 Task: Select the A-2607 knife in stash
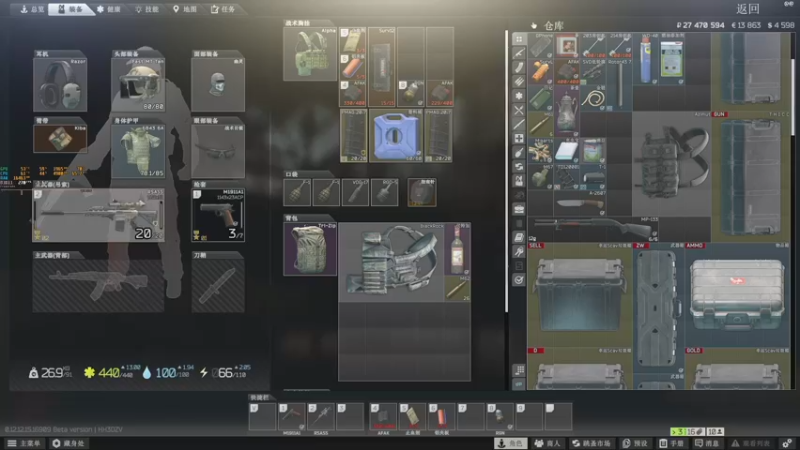pyautogui.click(x=580, y=203)
